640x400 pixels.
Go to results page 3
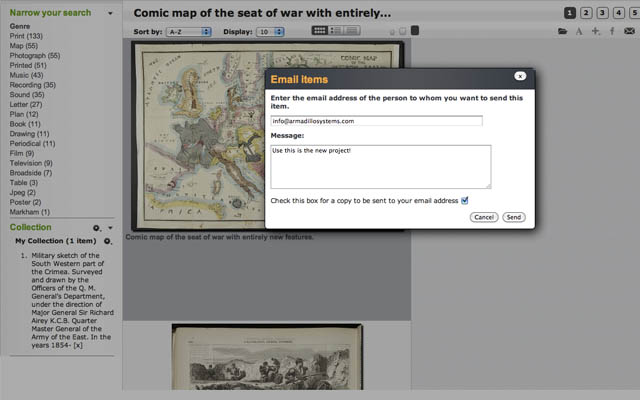point(602,13)
